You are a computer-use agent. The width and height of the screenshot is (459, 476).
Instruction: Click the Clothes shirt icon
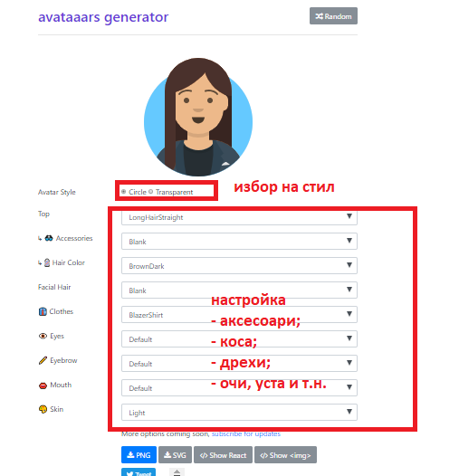(43, 312)
